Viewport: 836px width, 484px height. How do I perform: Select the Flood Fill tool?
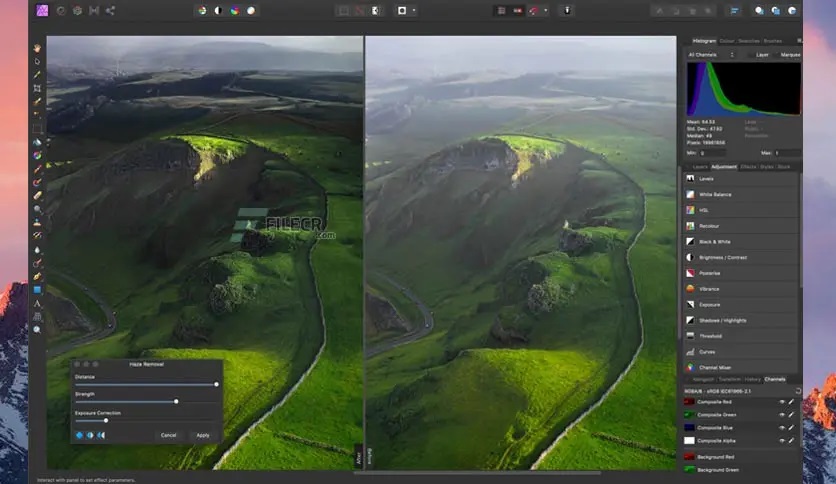[x=37, y=142]
